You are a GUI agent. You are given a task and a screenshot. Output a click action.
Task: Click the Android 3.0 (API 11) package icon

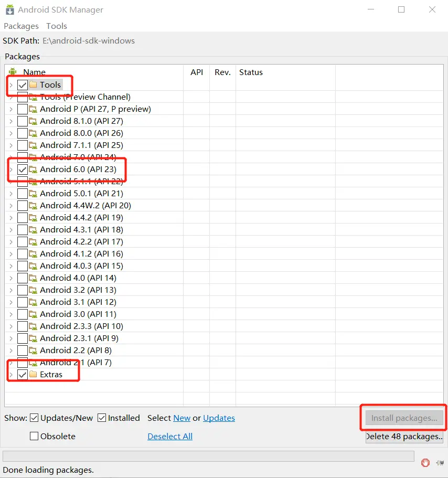[x=33, y=314]
